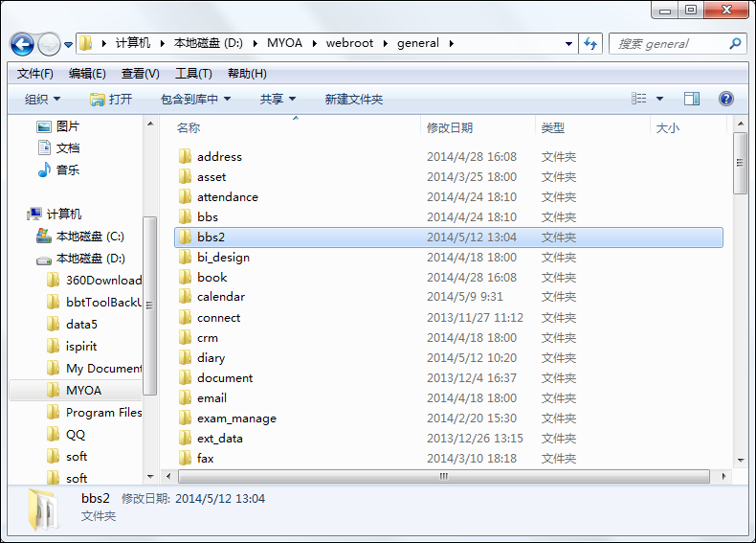Click the navigation pane up scroll arrow
756x543 pixels.
pos(150,124)
